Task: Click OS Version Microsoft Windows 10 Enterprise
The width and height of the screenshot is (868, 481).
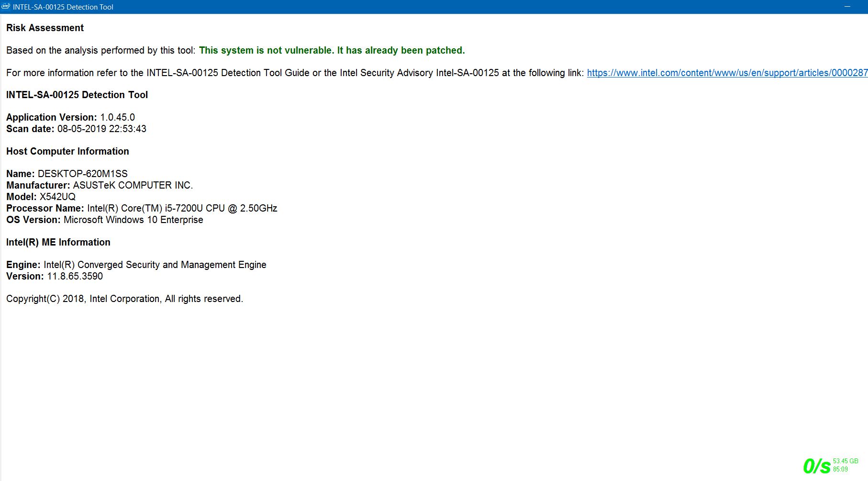Action: [105, 220]
